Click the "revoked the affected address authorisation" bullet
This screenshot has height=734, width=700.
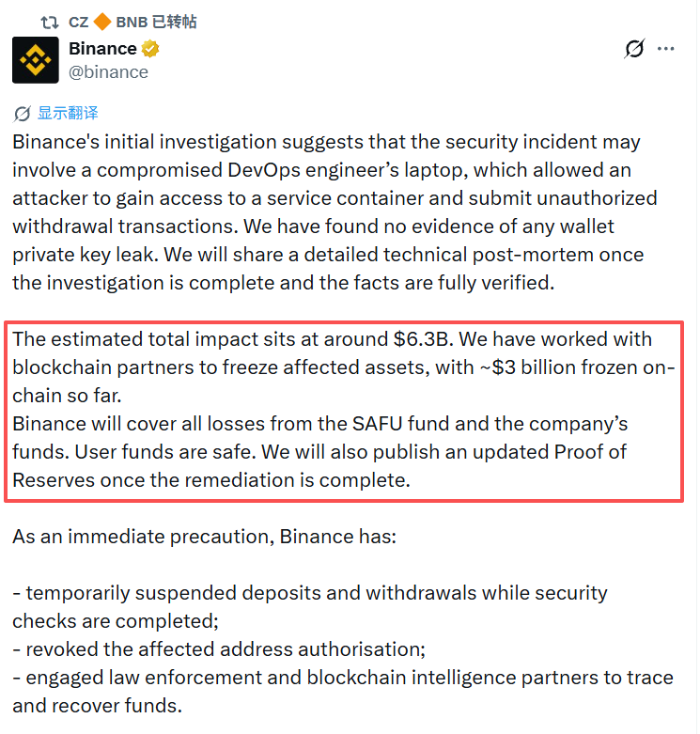[219, 649]
